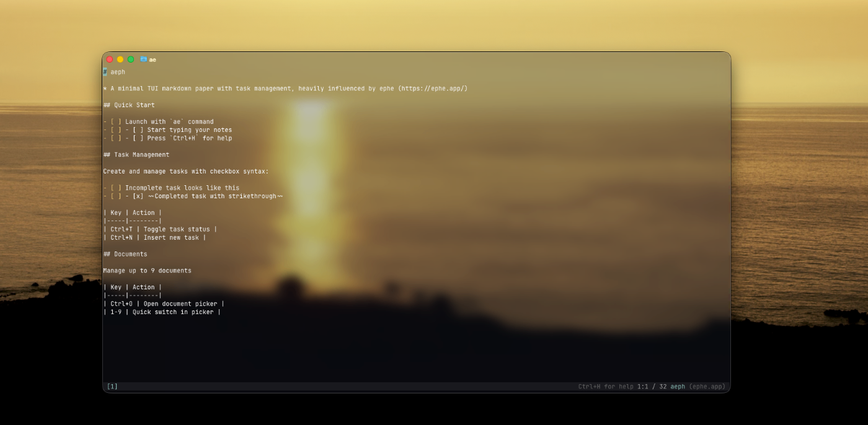Click '(ephe.app)' in the status bar
The width and height of the screenshot is (868, 425).
pos(707,387)
